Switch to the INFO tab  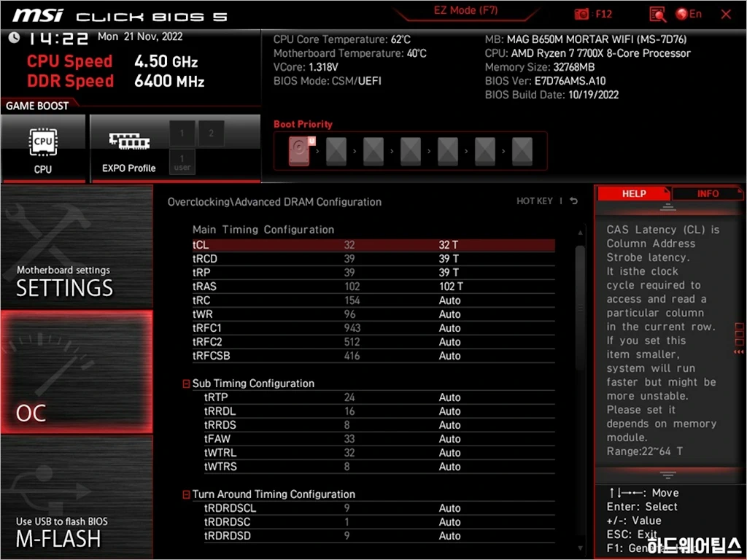708,193
